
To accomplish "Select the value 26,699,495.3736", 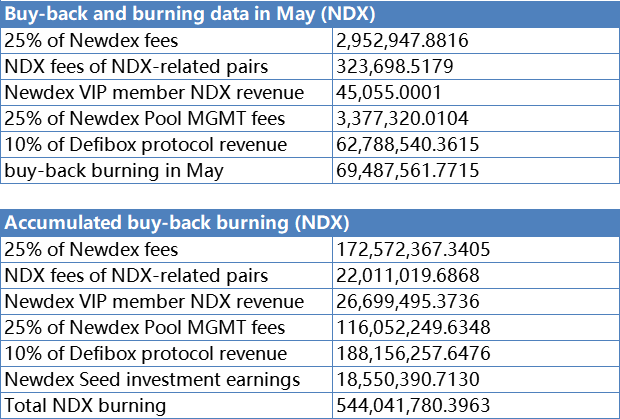I will 408,302.
